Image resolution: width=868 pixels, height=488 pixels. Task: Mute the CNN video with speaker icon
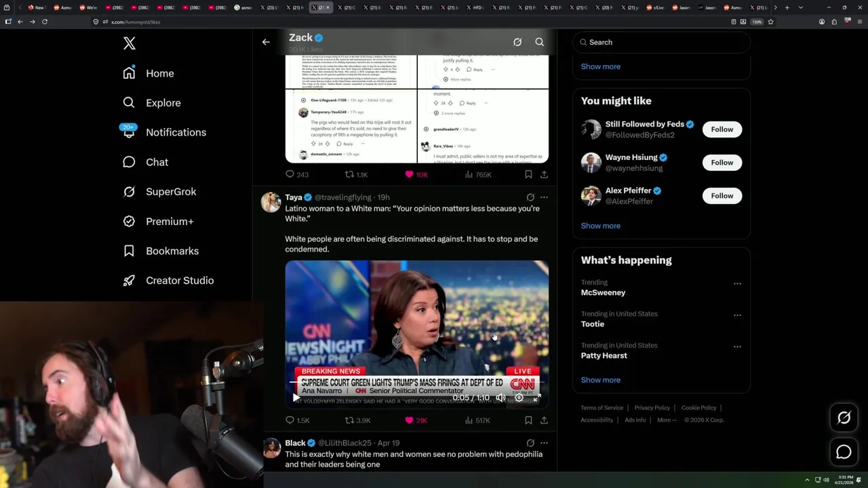click(x=500, y=399)
